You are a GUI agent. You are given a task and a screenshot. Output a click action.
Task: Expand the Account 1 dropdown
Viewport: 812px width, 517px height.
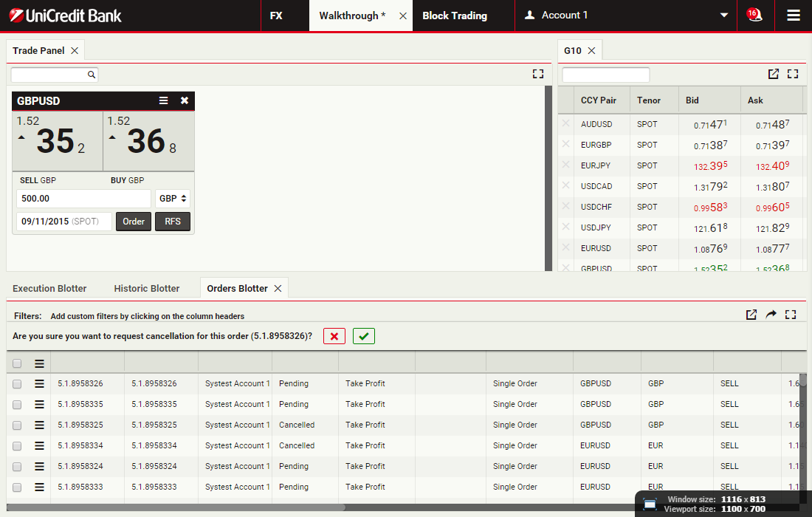tap(724, 16)
